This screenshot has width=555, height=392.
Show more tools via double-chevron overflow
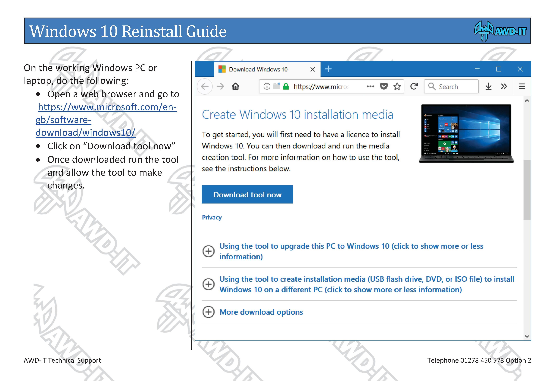504,86
